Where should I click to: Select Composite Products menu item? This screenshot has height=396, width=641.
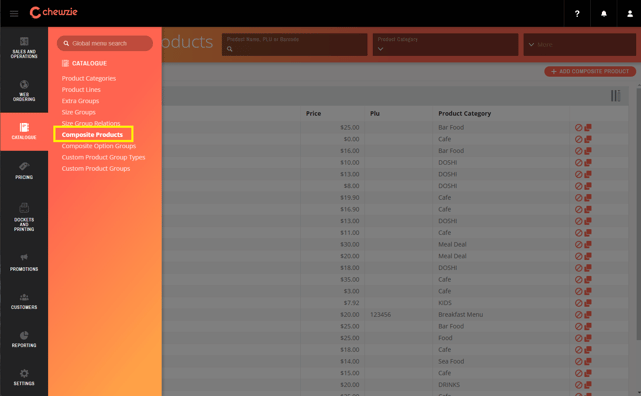pyautogui.click(x=92, y=134)
